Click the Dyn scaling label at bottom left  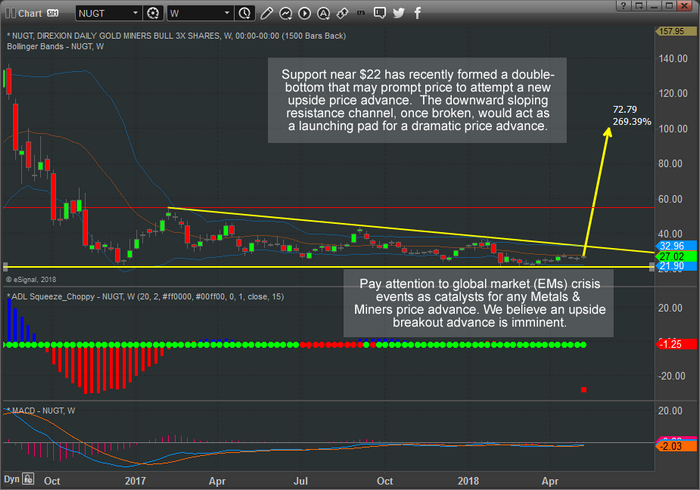click(12, 479)
